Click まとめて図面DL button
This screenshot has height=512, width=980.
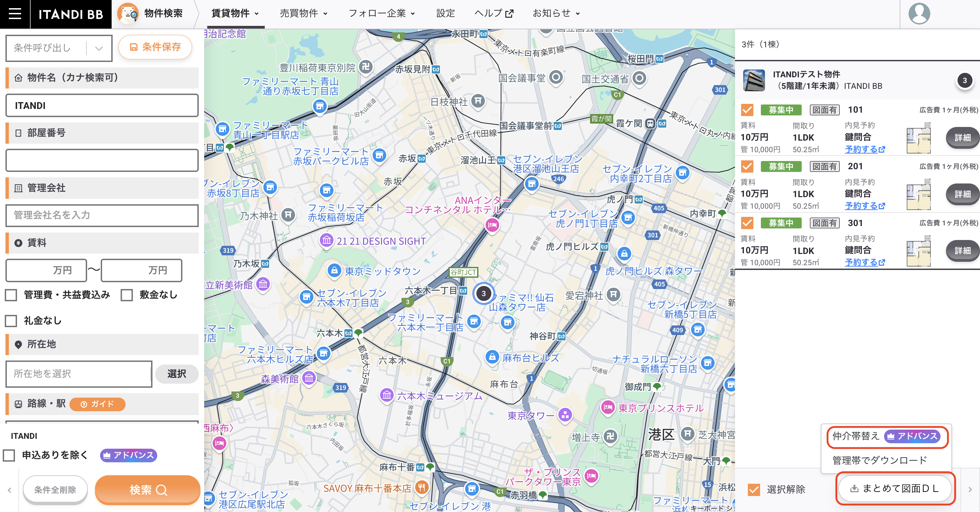click(x=895, y=488)
